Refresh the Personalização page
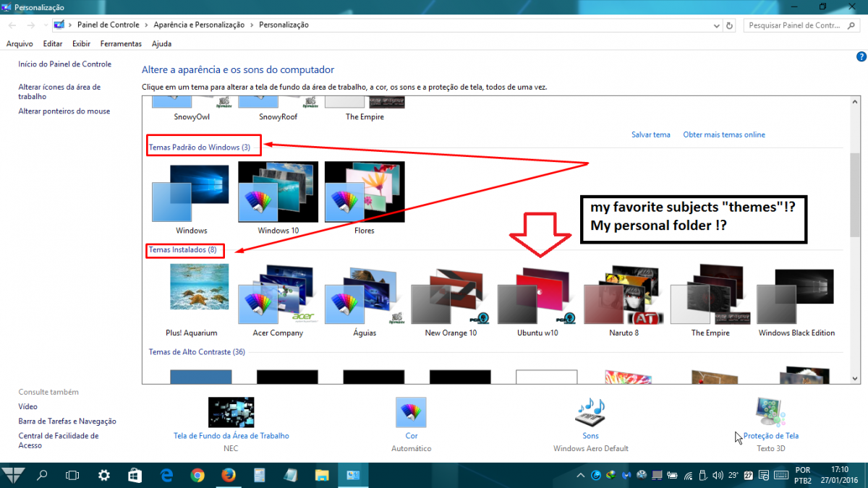The height and width of the screenshot is (488, 868). [729, 25]
